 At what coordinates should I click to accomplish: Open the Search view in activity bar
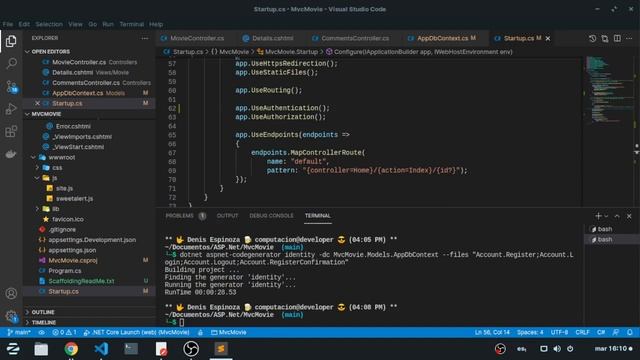coord(11,63)
